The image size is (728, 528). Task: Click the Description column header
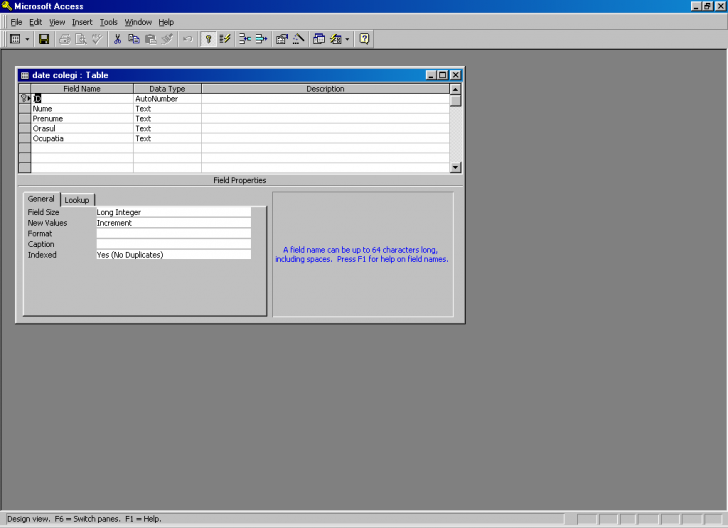[x=325, y=89]
